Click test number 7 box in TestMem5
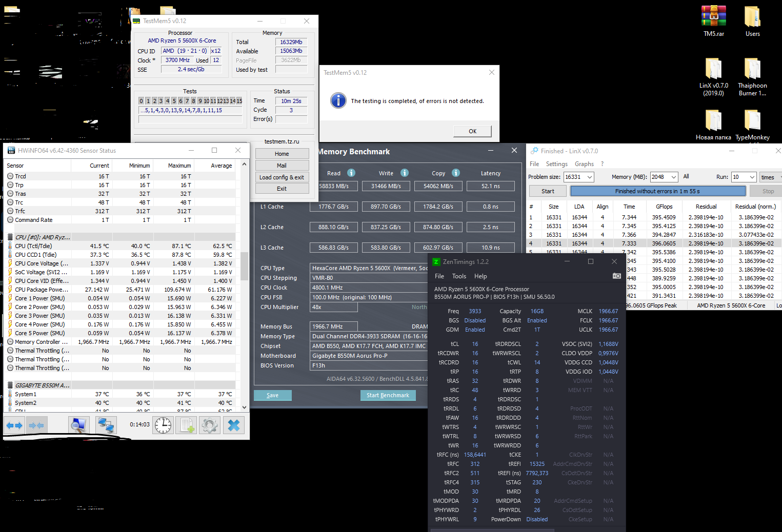 187,101
